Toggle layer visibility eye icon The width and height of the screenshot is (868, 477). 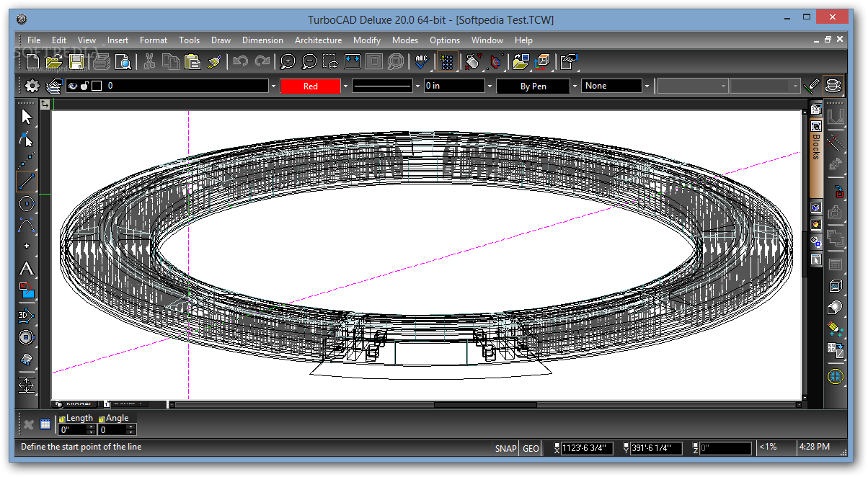(x=72, y=86)
